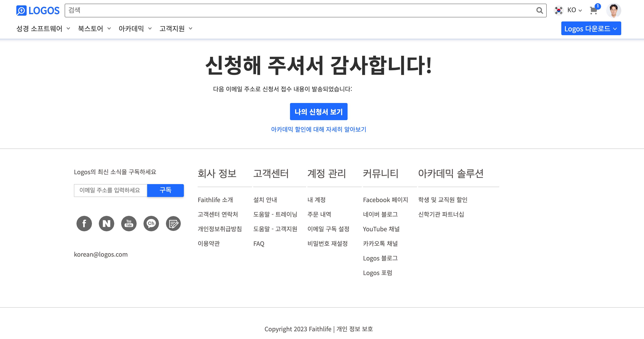Open 이메일 구독 설정 link
The image size is (644, 339).
(328, 229)
